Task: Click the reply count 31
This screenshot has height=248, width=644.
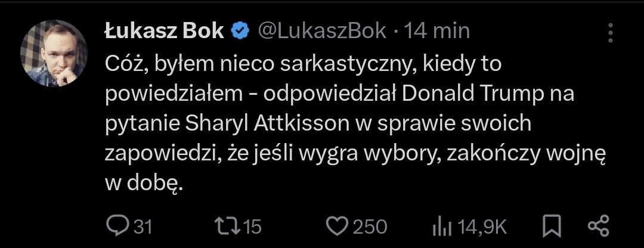Action: click(142, 227)
